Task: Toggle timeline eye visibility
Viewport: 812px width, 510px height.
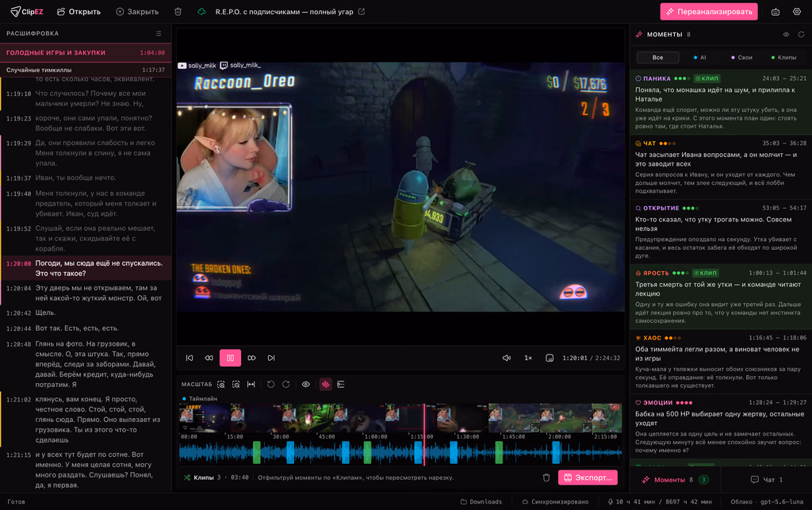Action: (x=306, y=384)
